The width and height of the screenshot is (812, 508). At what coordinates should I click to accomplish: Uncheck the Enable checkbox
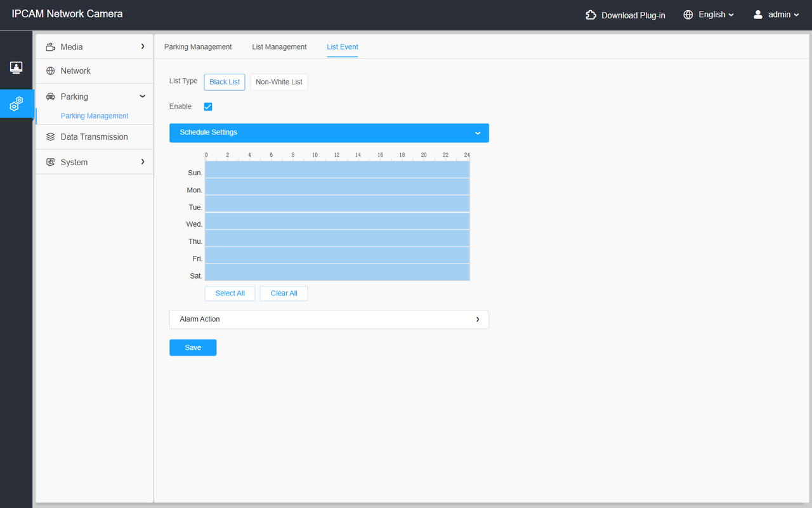pos(207,107)
